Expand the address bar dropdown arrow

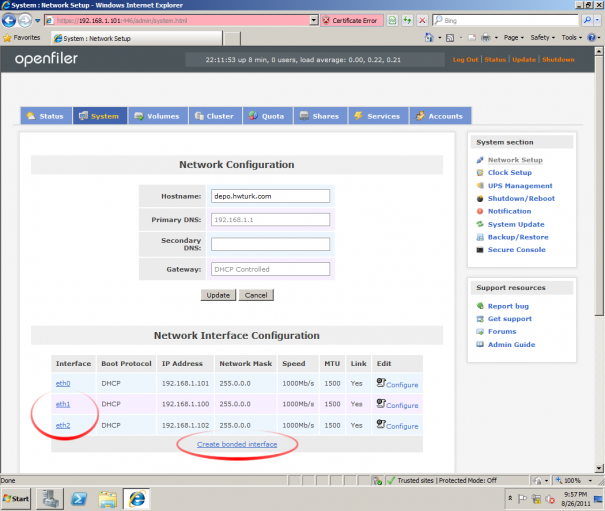click(x=314, y=20)
